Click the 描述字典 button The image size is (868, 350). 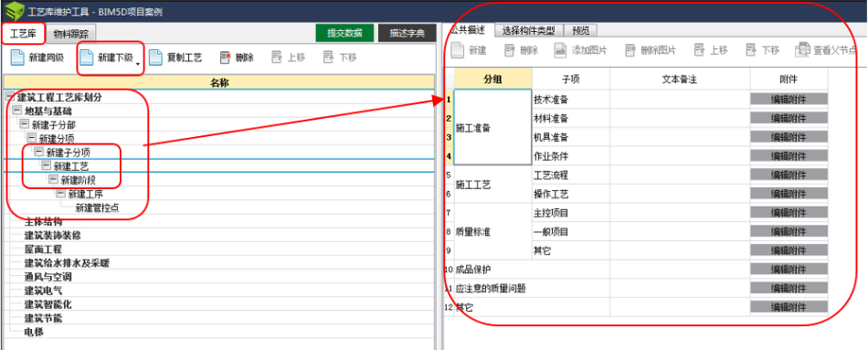(407, 33)
